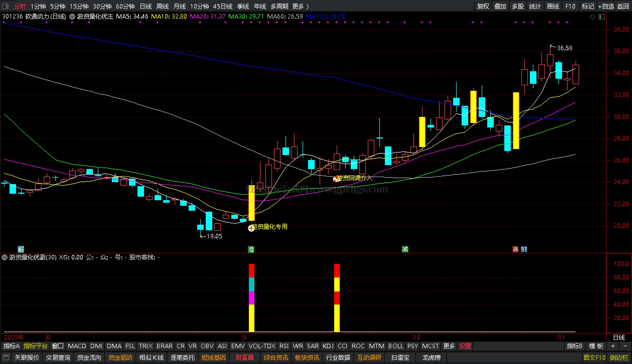Toggle the 侧边栏 sidebar
The height and width of the screenshot is (364, 632).
pyautogui.click(x=619, y=357)
